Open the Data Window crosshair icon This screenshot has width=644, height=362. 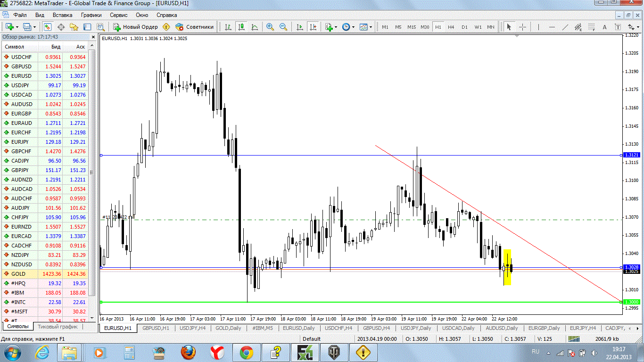61,27
